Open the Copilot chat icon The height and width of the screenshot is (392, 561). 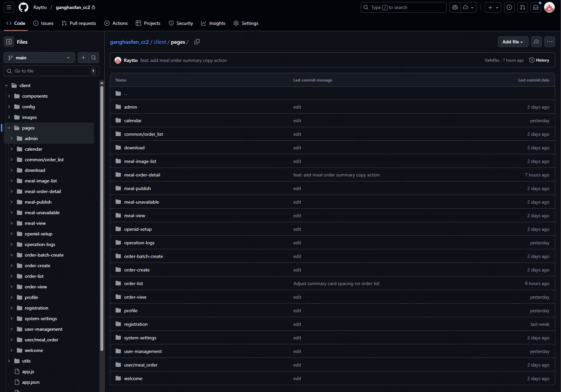click(455, 7)
